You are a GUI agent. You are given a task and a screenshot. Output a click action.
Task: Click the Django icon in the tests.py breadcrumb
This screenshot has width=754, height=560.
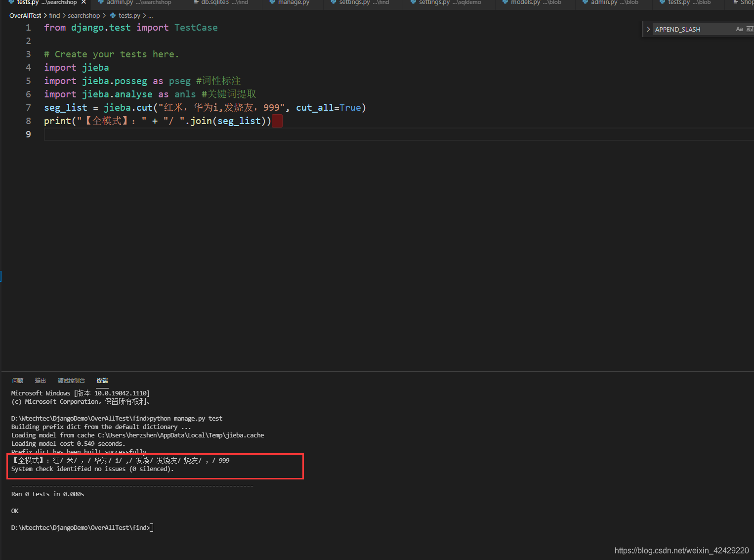pos(113,15)
